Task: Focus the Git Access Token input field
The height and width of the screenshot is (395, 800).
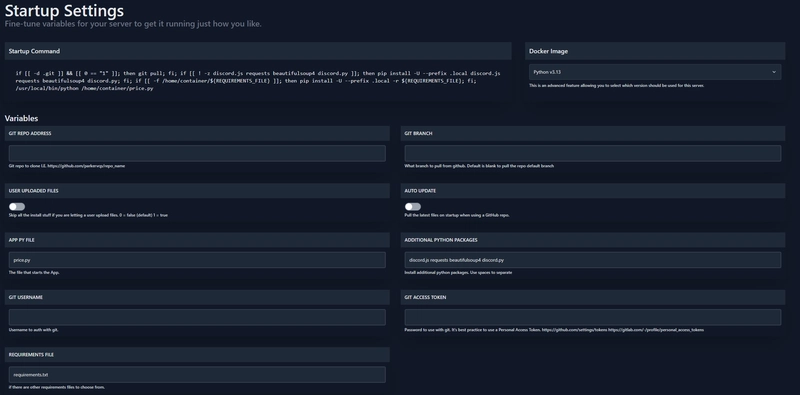Action: point(592,317)
